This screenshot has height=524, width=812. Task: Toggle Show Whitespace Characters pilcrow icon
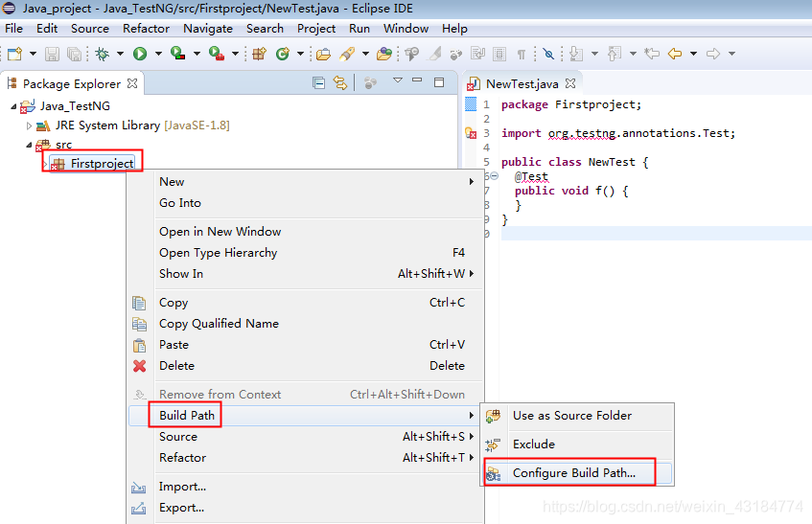521,54
